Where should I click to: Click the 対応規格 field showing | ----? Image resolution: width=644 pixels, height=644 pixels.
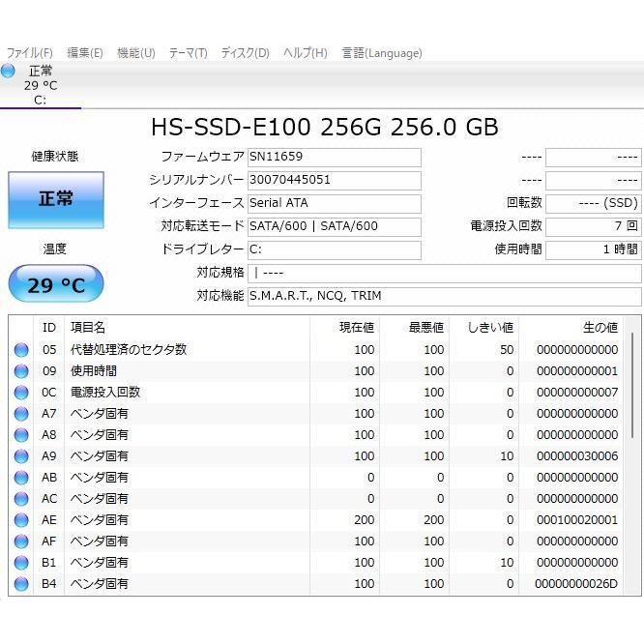pyautogui.click(x=445, y=273)
